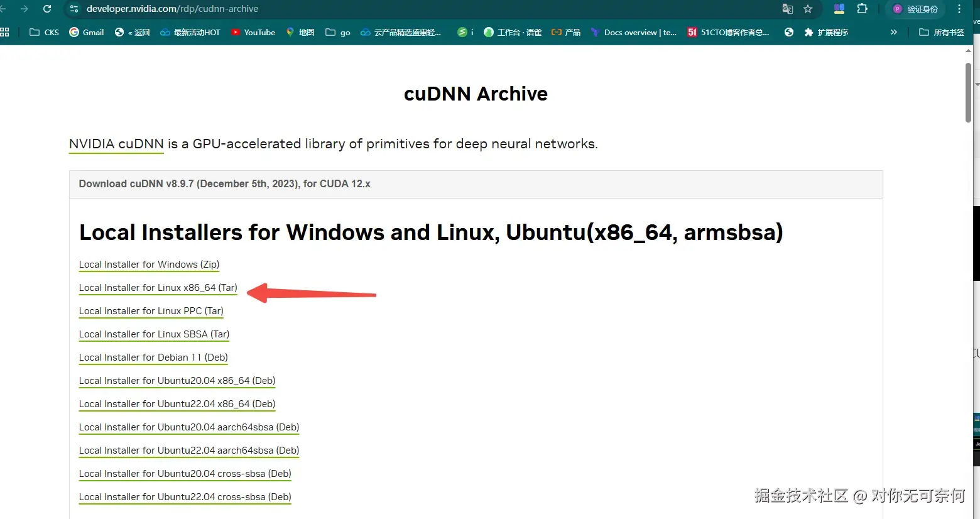Viewport: 980px width, 519px height.
Task: Open the apps grid icon in bookmarks bar
Action: click(4, 32)
